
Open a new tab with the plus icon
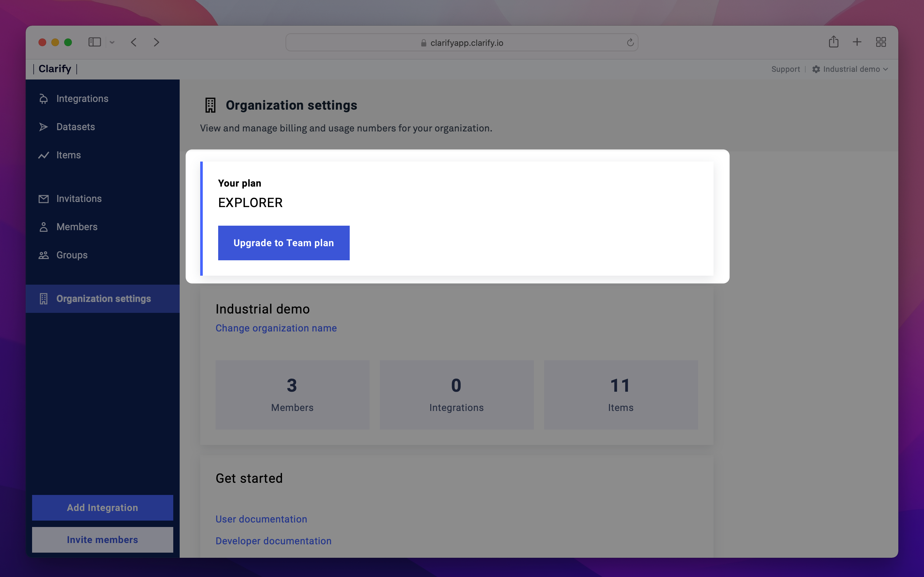pyautogui.click(x=857, y=42)
